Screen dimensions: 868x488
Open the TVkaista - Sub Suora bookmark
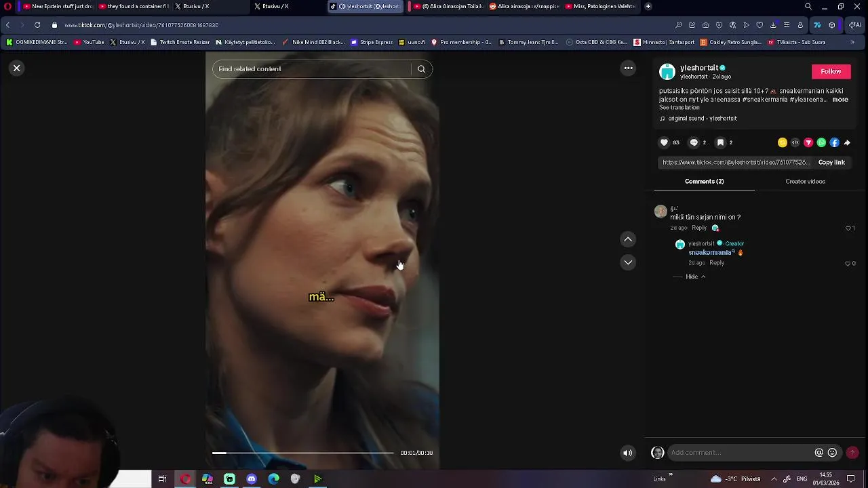(796, 42)
